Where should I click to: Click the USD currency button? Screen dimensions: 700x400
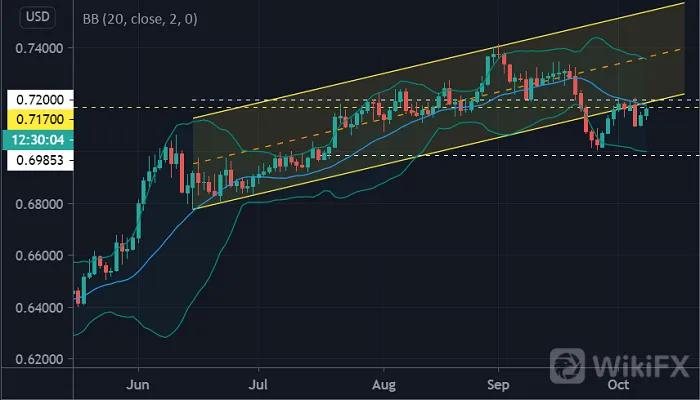tap(37, 17)
